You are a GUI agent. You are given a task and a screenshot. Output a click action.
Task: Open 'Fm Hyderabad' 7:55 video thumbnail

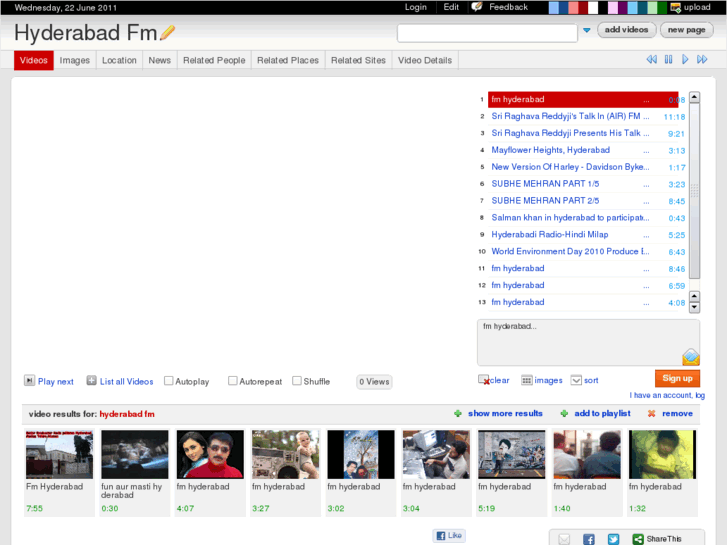[x=59, y=454]
